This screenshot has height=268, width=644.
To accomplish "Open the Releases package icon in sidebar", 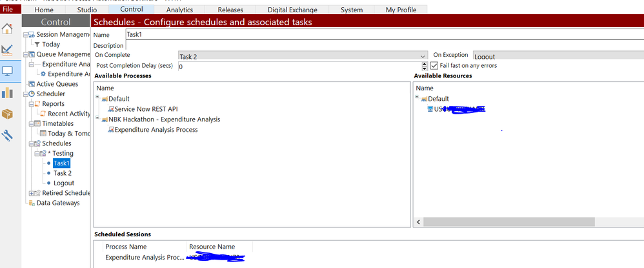I will [7, 114].
